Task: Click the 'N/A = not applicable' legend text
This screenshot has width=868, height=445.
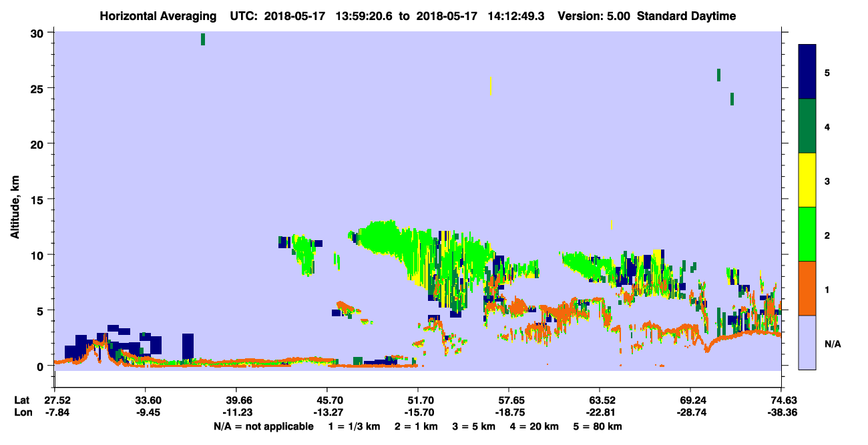Action: click(264, 426)
